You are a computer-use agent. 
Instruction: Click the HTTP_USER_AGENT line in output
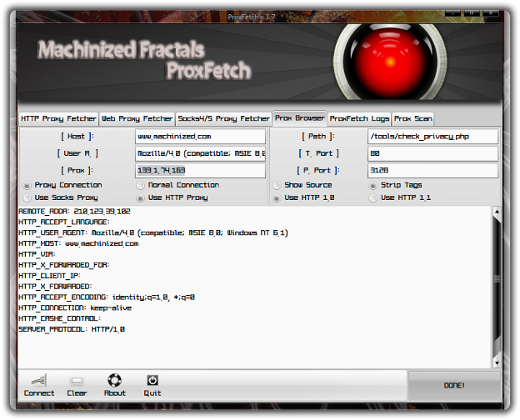pos(153,233)
